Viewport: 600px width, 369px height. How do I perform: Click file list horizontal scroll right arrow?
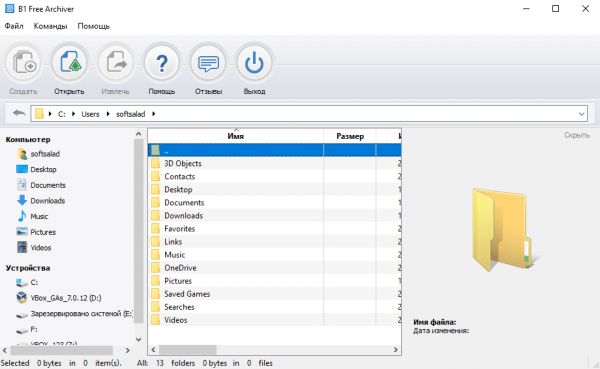(x=396, y=349)
